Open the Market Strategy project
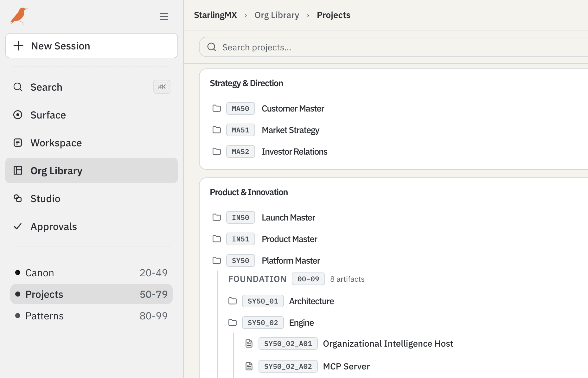This screenshot has height=378, width=588. click(x=291, y=130)
